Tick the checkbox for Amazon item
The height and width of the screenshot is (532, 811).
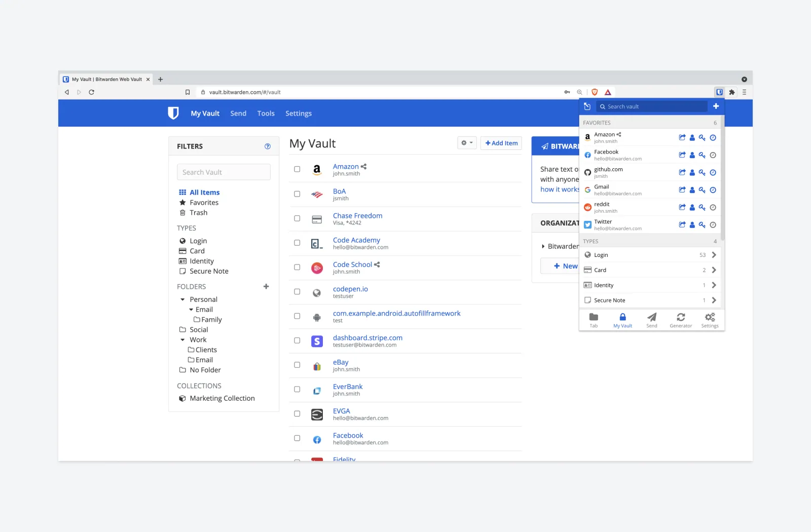[297, 169]
